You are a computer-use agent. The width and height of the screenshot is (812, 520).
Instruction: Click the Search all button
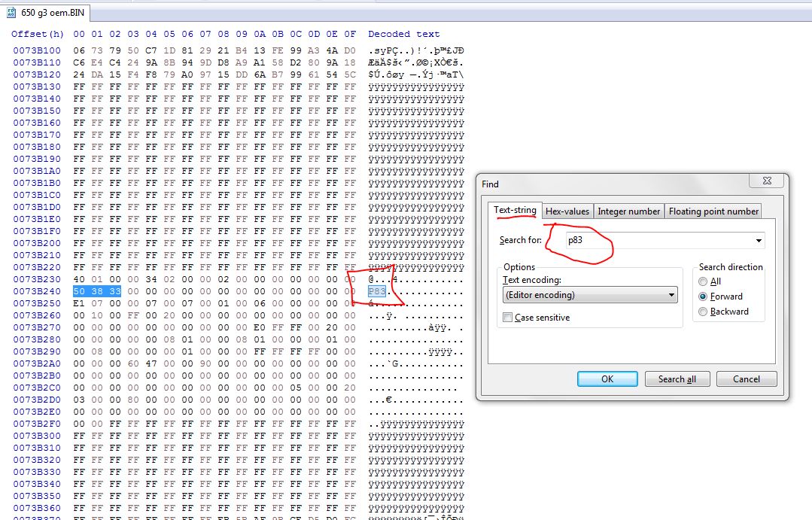coord(677,379)
